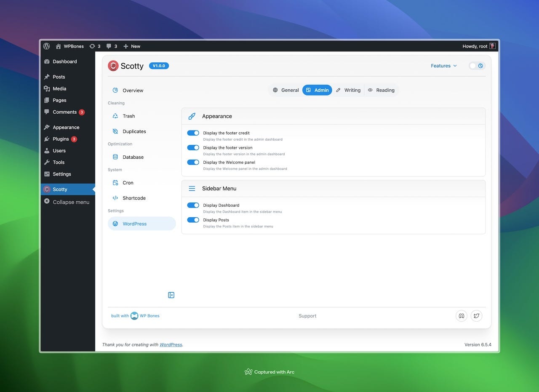The image size is (539, 392).
Task: Toggle Display Dashboard switch
Action: [x=193, y=205]
